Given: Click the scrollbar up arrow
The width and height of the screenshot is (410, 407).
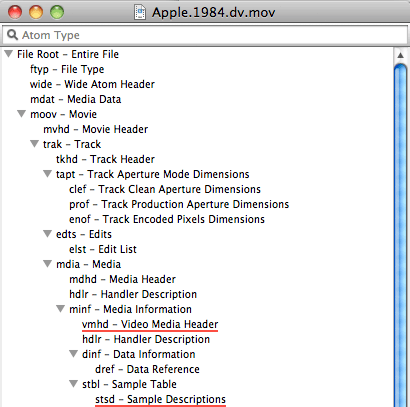Looking at the screenshot, I should click(x=400, y=55).
